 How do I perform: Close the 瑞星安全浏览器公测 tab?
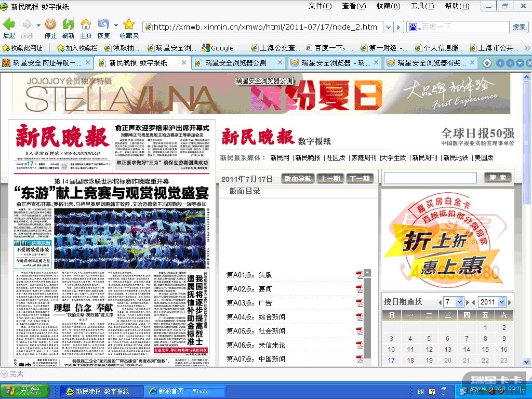pos(280,62)
